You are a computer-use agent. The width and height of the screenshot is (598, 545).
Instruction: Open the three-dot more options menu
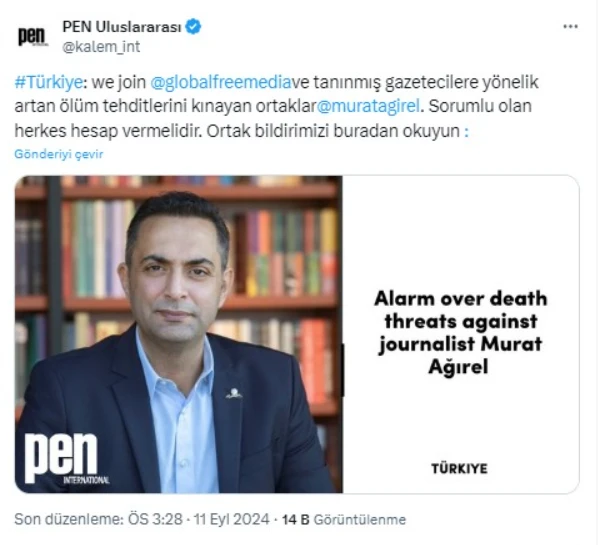[570, 26]
